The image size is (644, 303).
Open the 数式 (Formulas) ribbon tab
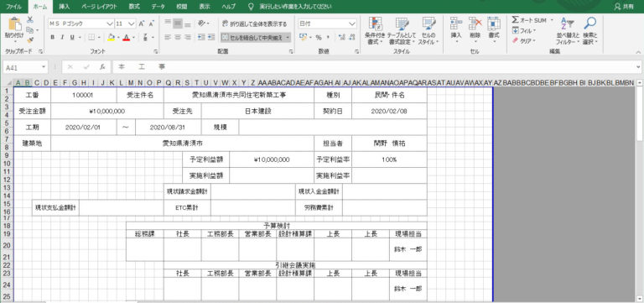coord(134,7)
